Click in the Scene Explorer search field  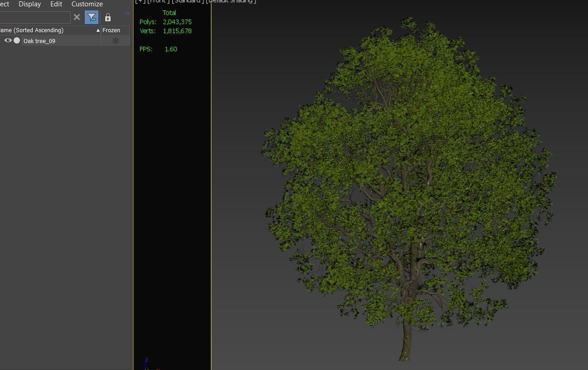(x=35, y=17)
